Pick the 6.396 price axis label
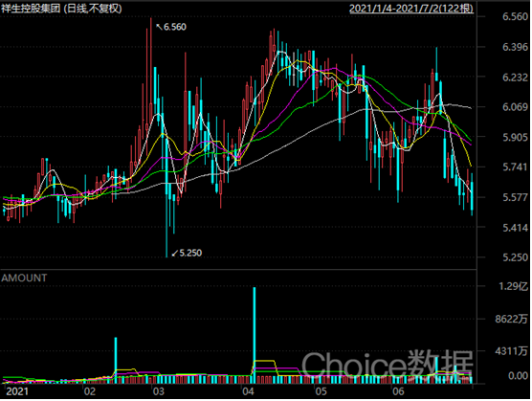Viewport: 532px width, 401px height. [516, 47]
